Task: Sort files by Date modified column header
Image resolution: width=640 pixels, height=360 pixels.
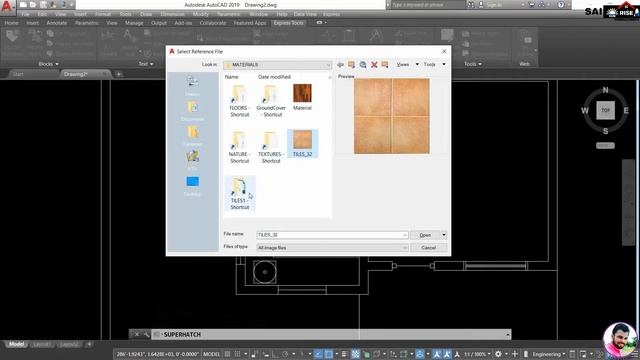Action: 274,77
